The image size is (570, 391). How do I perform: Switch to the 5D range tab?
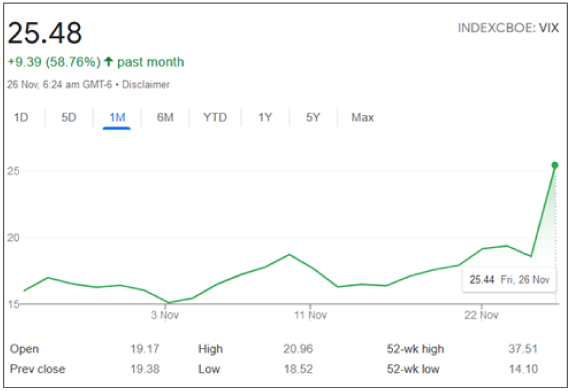click(x=69, y=117)
